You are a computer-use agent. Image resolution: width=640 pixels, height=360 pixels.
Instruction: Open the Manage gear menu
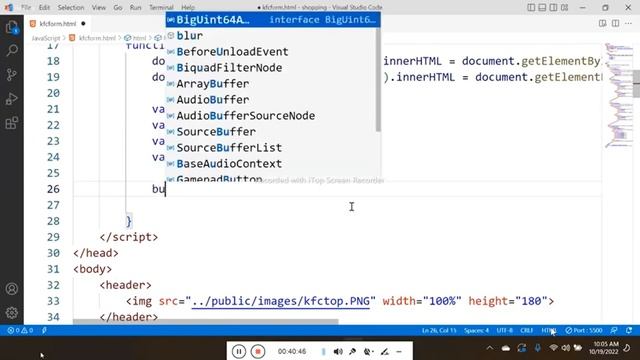pos(12,313)
